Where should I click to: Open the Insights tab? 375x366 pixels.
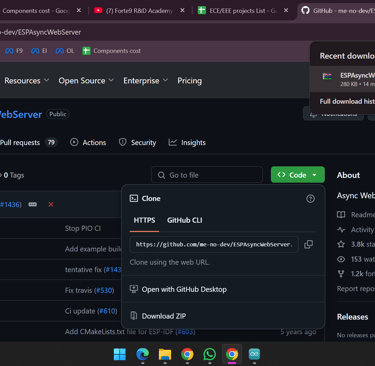point(187,143)
